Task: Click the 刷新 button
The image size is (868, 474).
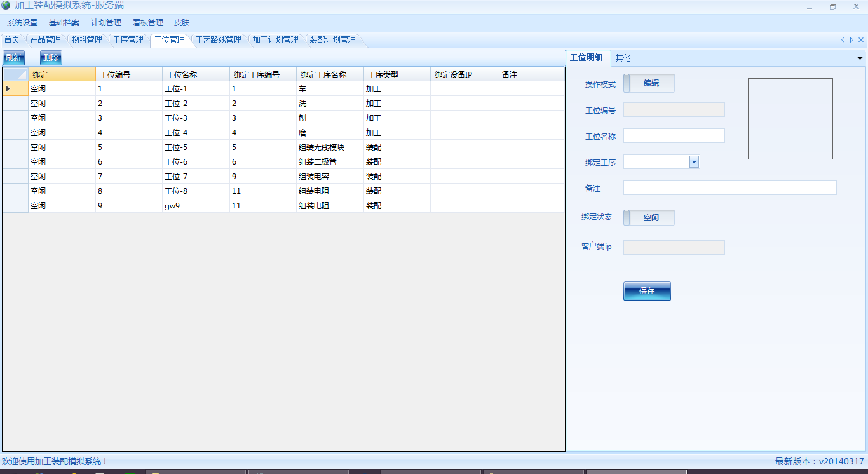Action: click(x=13, y=58)
